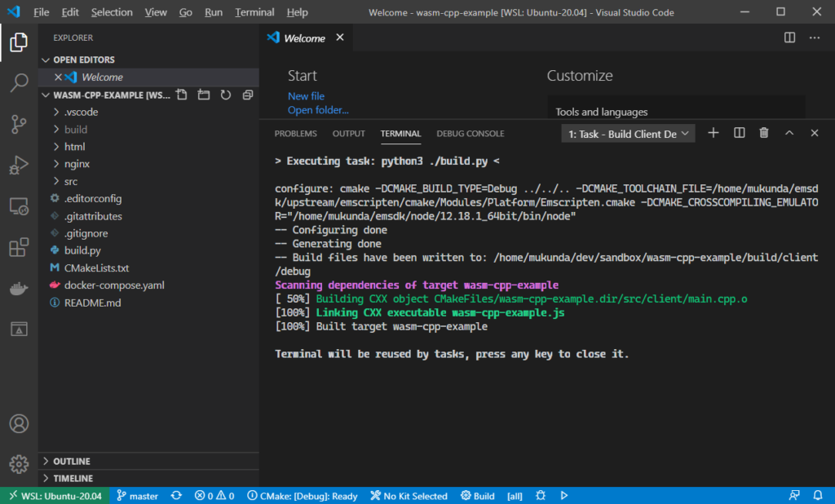The width and height of the screenshot is (835, 504).
Task: Open Source Control view in activity bar
Action: point(19,124)
